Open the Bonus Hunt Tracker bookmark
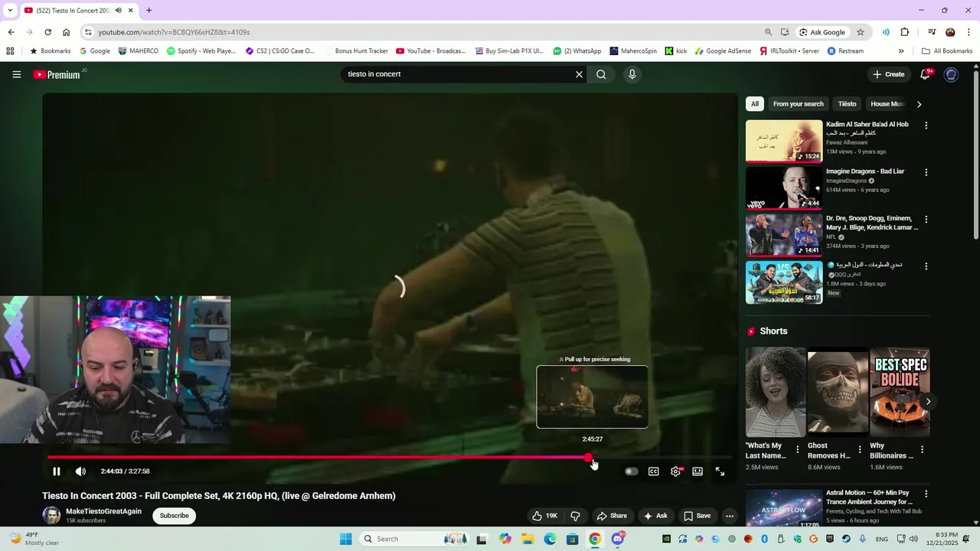Image resolution: width=980 pixels, height=551 pixels. 357,51
